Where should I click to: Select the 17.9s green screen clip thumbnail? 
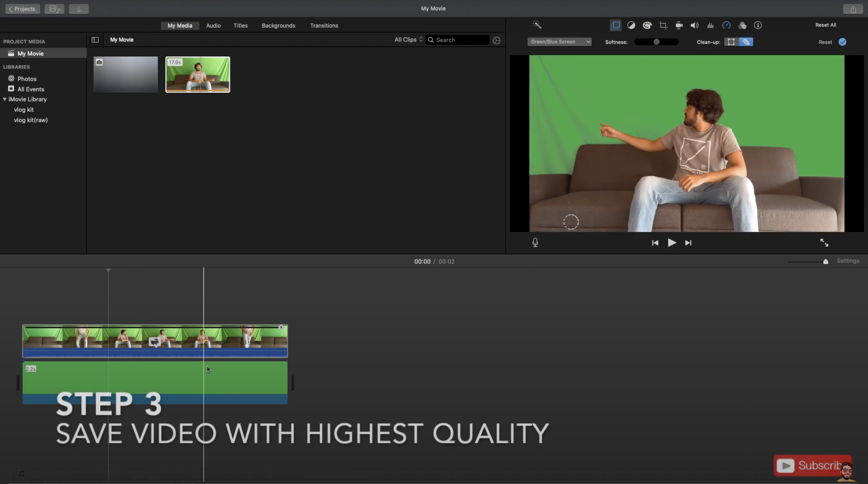(197, 74)
